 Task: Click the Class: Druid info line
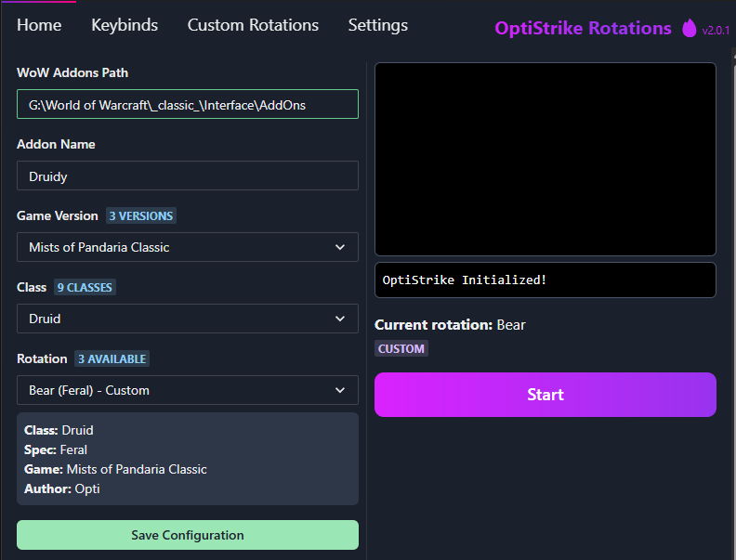(x=59, y=430)
